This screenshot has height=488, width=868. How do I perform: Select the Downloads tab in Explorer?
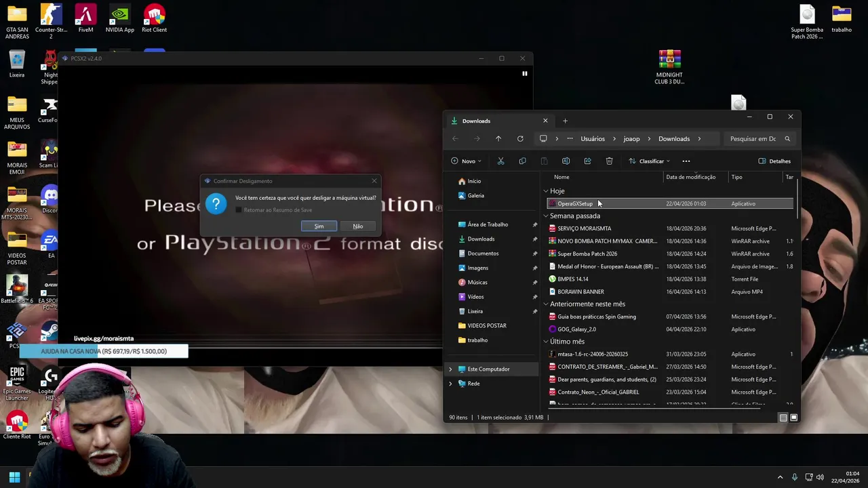pos(499,121)
